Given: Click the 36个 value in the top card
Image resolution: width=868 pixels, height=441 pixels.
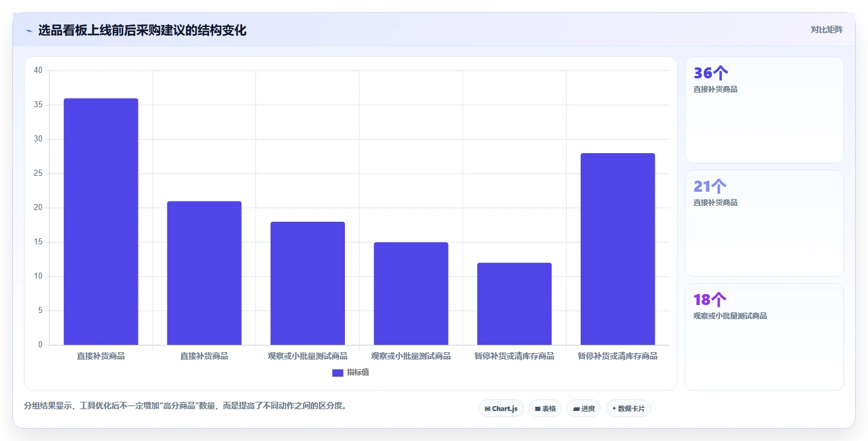Looking at the screenshot, I should pyautogui.click(x=711, y=73).
